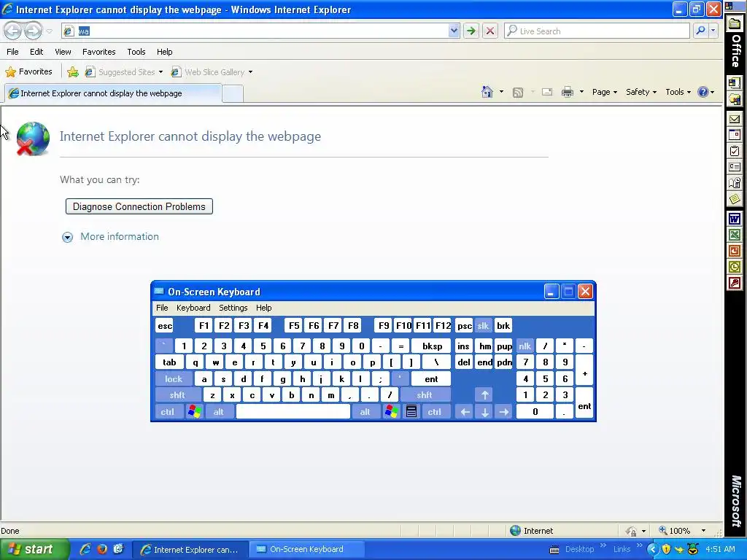Click the New Message envelope icon in Office bar
Screen dimensions: 747x560
point(735,119)
